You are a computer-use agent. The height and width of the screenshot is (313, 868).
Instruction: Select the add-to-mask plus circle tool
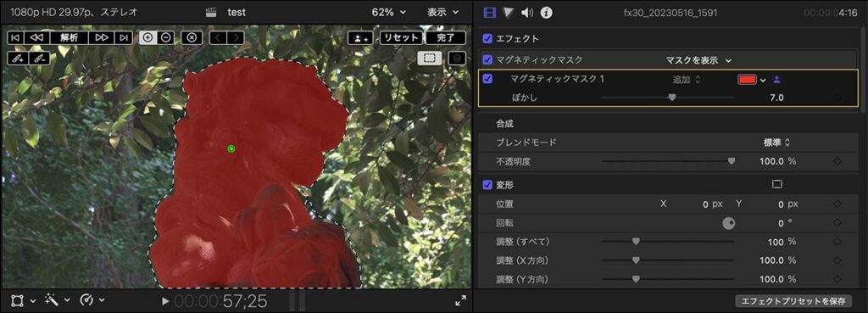[x=147, y=37]
